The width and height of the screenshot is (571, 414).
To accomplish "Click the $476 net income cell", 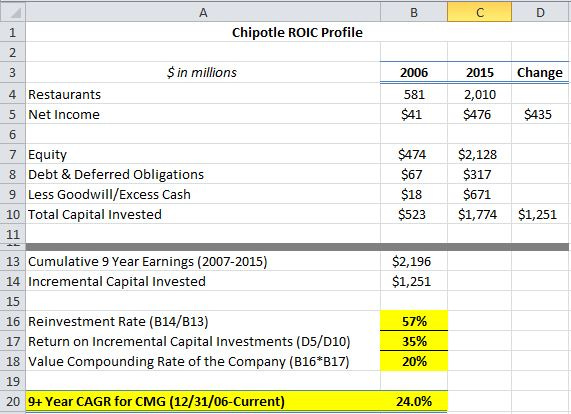I will pos(480,114).
